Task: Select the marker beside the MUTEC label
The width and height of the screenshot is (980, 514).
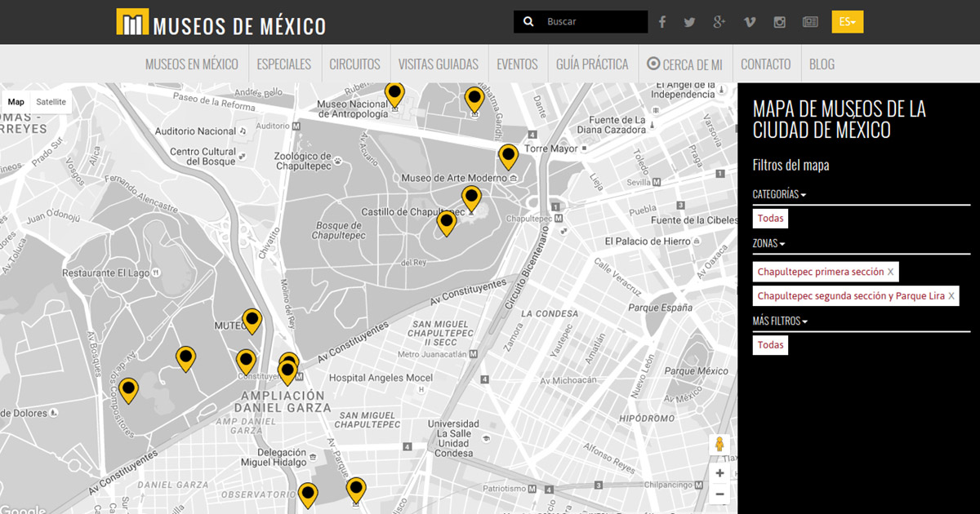Action: [252, 321]
